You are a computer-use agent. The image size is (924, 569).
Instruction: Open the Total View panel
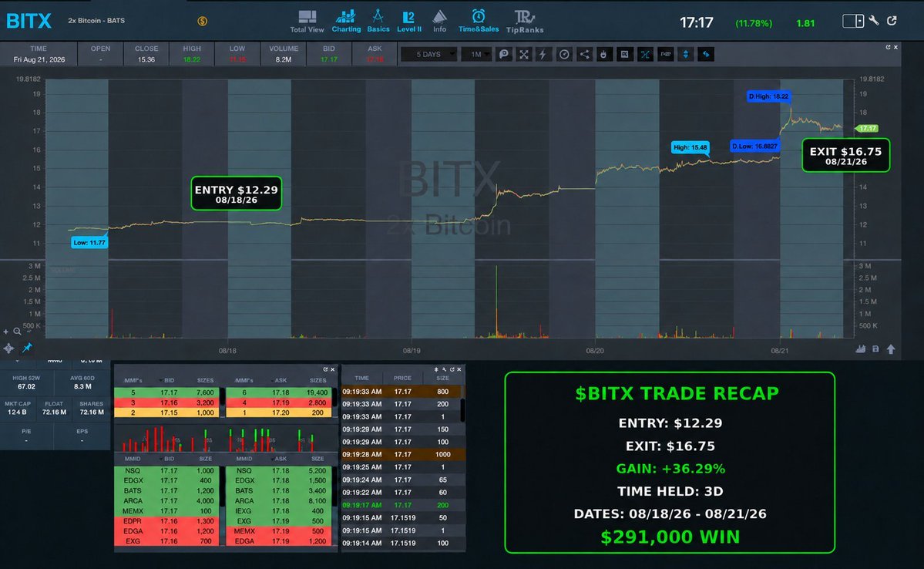click(307, 22)
